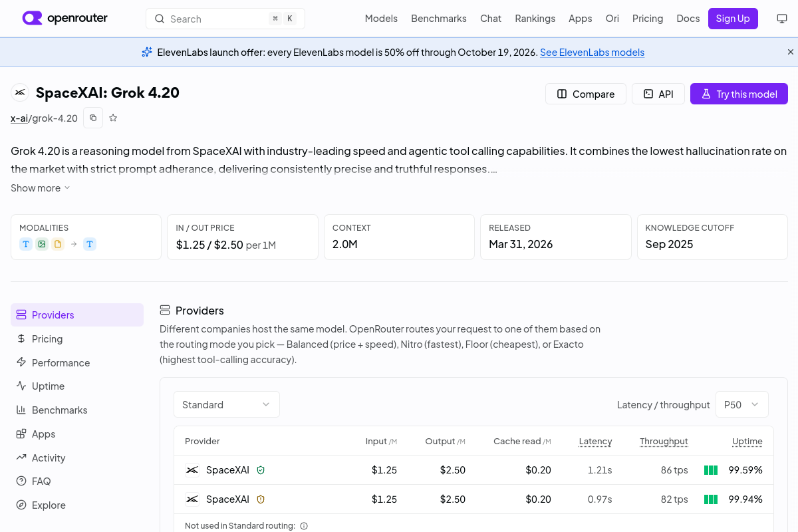Viewport: 798px width, 532px height.
Task: Select Apps in the sidebar
Action: coord(77,434)
